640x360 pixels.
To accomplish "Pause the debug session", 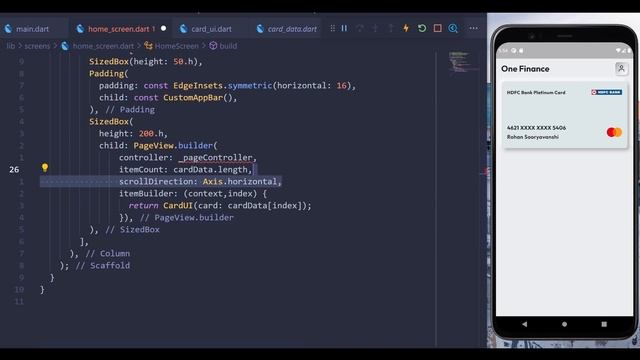I will click(x=344, y=28).
